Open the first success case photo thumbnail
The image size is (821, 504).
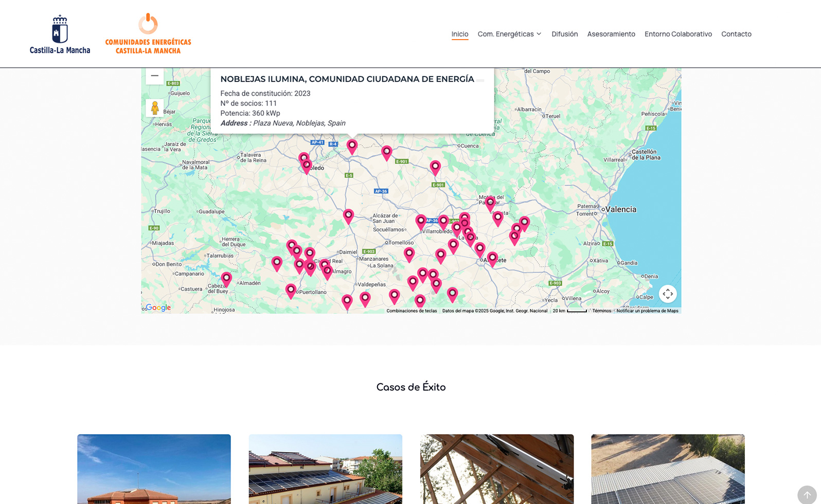(154, 469)
